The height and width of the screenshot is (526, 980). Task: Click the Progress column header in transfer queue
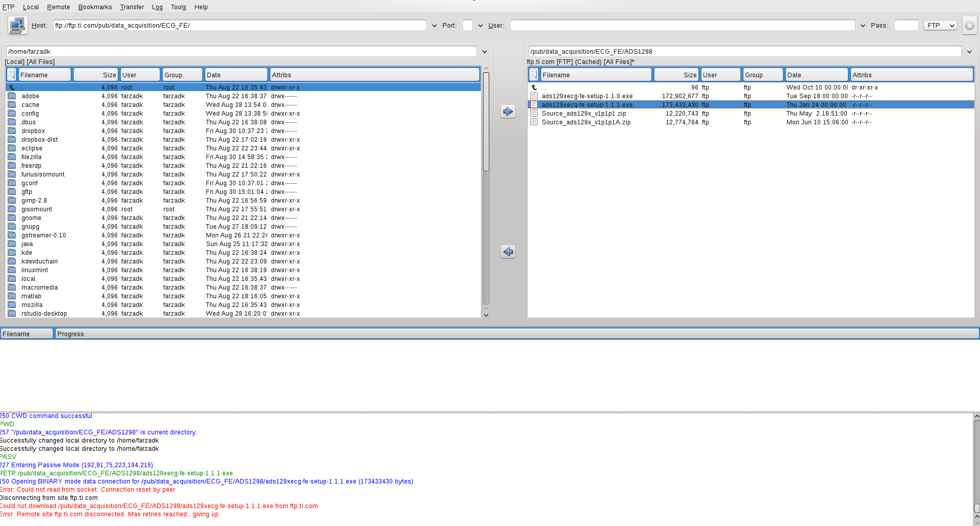(x=517, y=334)
